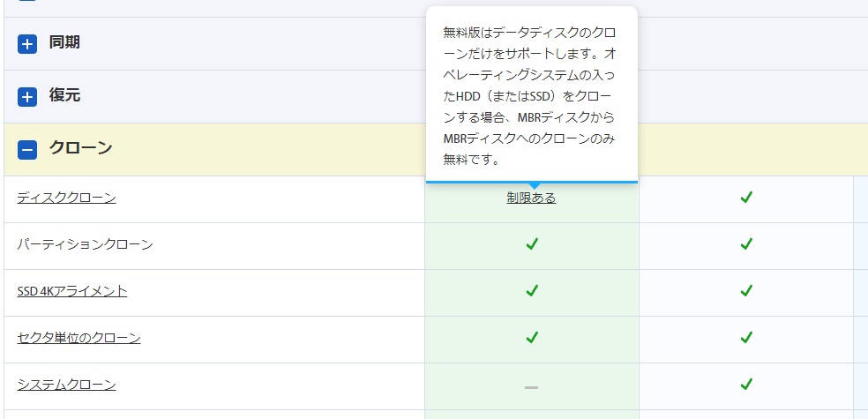Collapse the クローン section minus icon
The image size is (868, 419).
[x=27, y=149]
